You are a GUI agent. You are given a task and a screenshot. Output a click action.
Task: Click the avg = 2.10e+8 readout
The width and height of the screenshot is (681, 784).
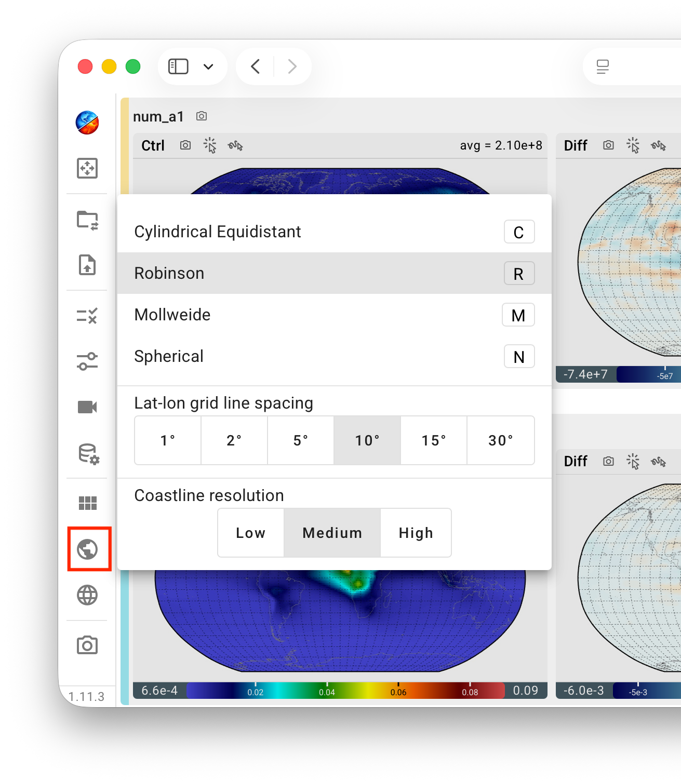[501, 145]
